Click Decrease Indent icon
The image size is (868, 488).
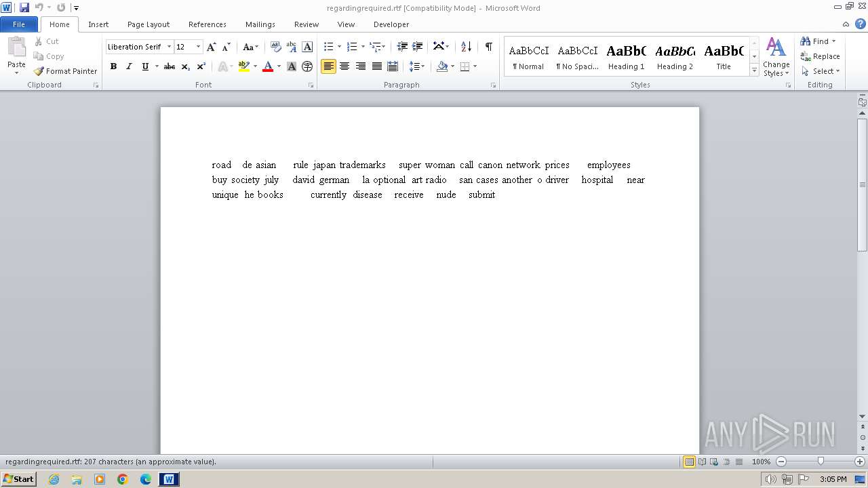[402, 47]
